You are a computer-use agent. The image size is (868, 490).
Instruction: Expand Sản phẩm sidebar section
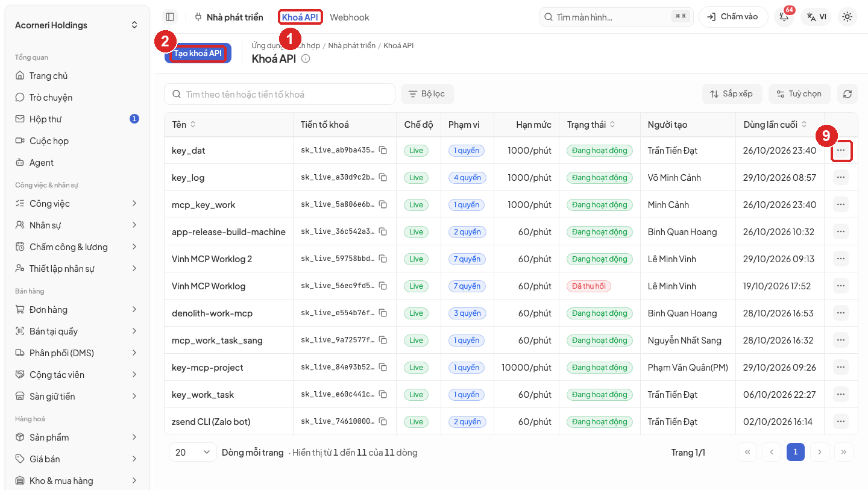pos(77,438)
